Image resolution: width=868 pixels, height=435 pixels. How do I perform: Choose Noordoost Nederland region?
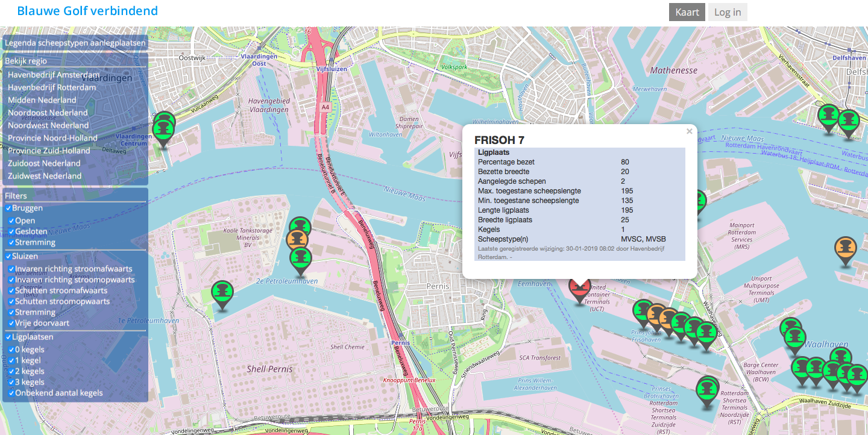[x=48, y=113]
